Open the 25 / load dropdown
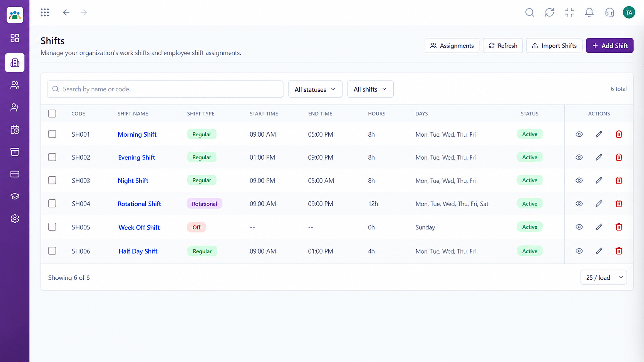Screen dimensions: 644x362 604,277
